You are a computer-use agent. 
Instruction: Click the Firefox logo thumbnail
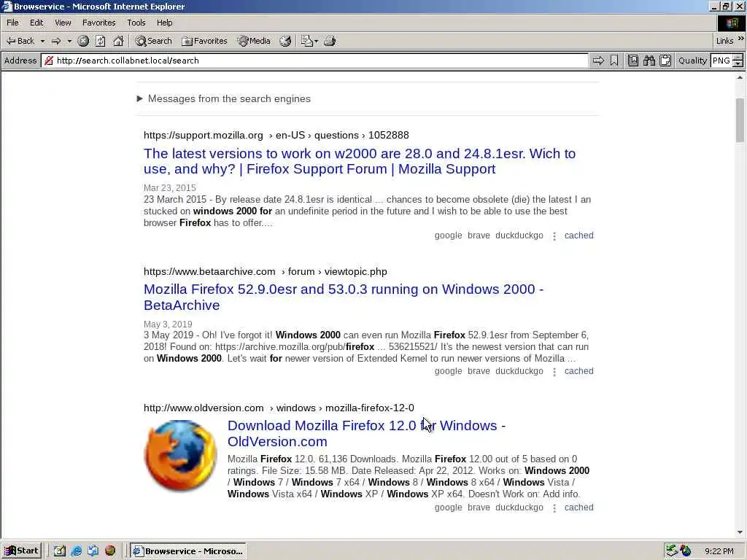[x=180, y=456]
